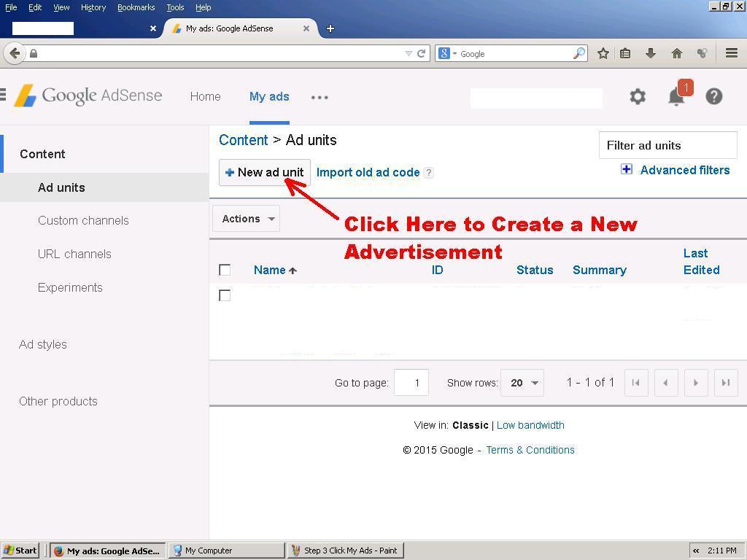This screenshot has width=747, height=560.
Task: Sort table by Last Edited column
Action: (x=701, y=262)
